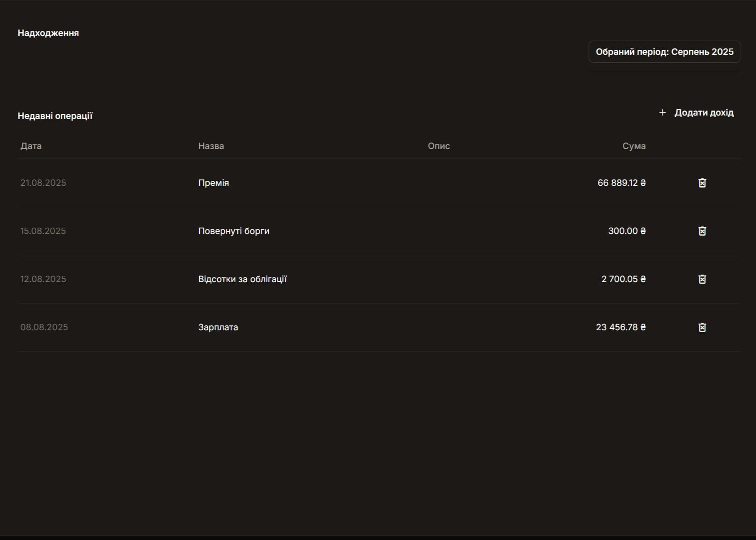Click the 66 889.12 ₴ amount
The width and height of the screenshot is (756, 540).
[621, 183]
